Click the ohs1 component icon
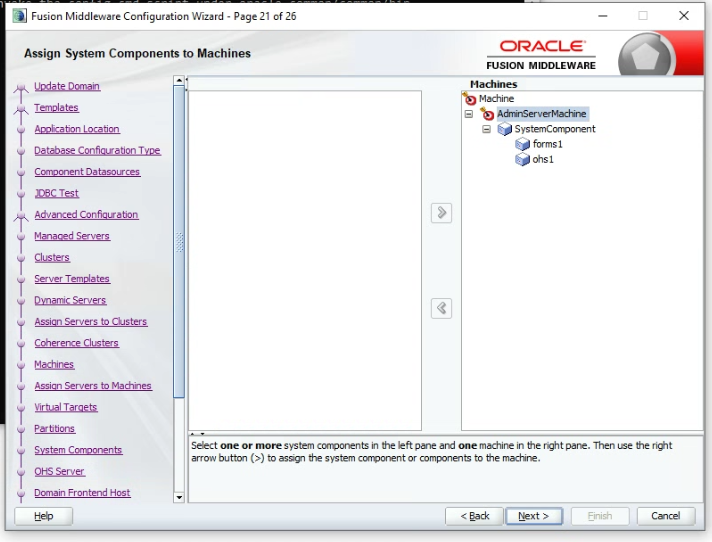This screenshot has width=712, height=542. (x=522, y=159)
